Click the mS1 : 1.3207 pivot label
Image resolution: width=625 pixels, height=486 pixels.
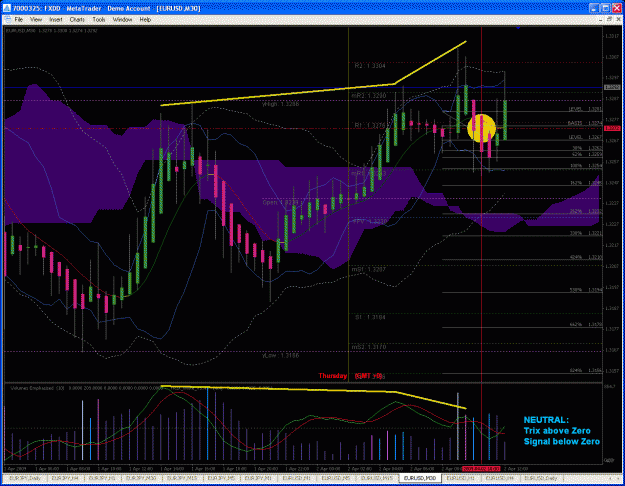click(369, 270)
